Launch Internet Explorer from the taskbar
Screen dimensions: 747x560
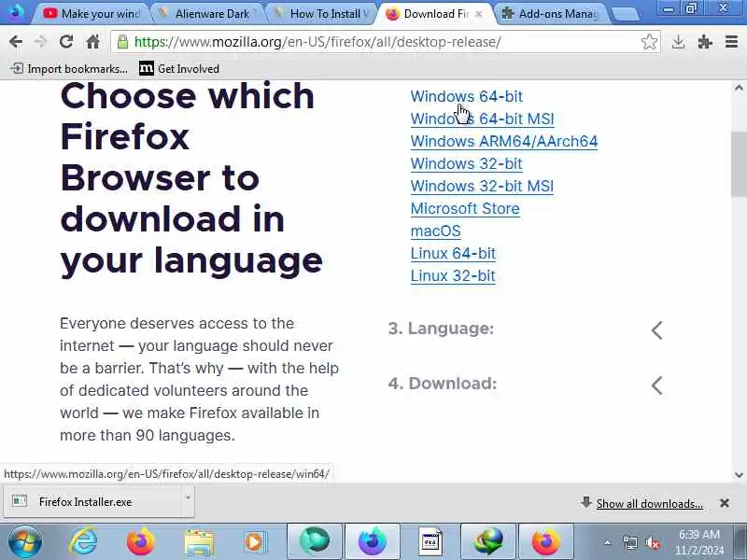[83, 541]
